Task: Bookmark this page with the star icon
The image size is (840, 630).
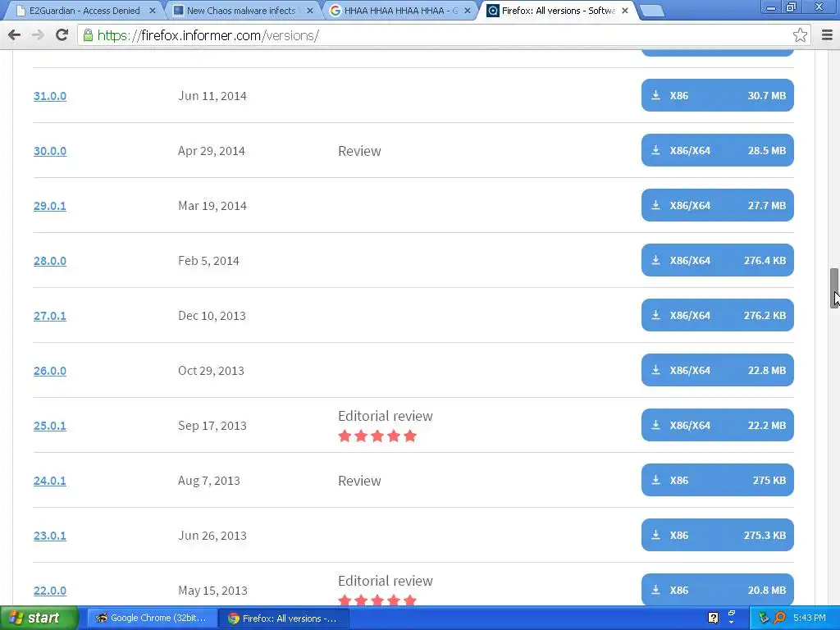Action: pyautogui.click(x=800, y=35)
